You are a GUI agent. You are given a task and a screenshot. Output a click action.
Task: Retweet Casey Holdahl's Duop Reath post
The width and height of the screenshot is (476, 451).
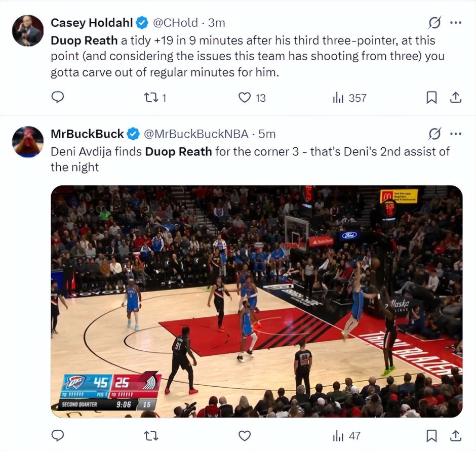point(155,98)
